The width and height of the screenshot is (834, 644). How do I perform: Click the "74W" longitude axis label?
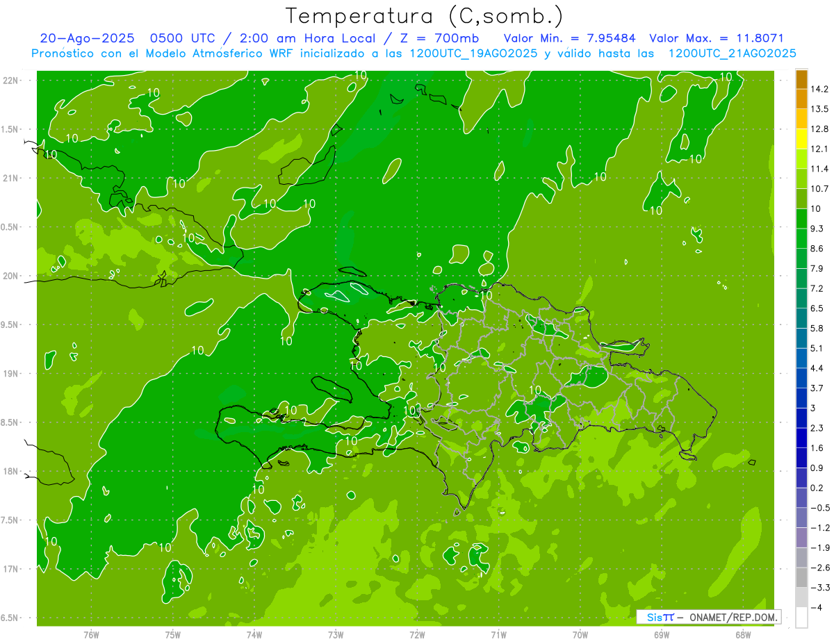click(x=254, y=634)
